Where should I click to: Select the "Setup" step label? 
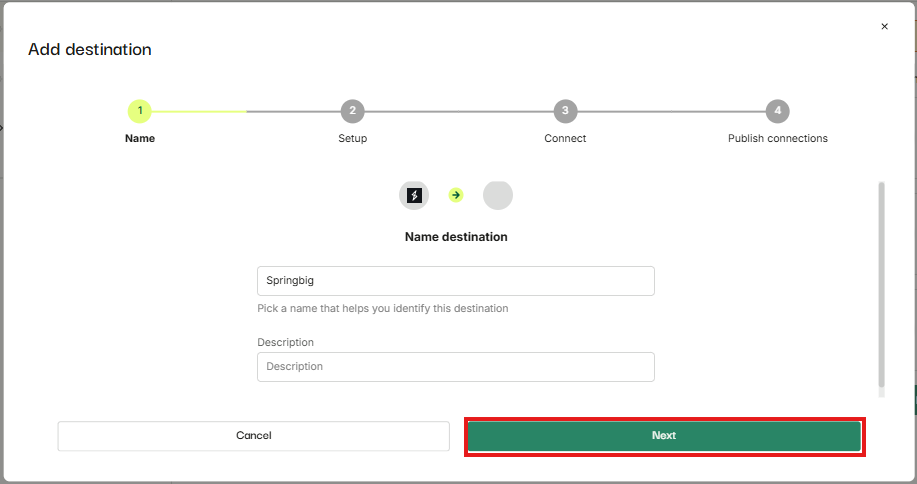click(x=352, y=138)
